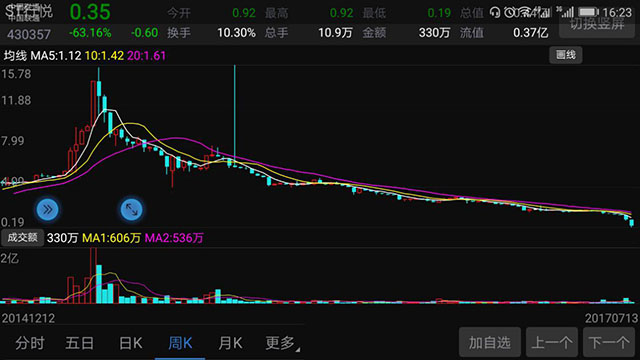Open the 五日 chart tab
640x360 pixels.
click(x=80, y=343)
